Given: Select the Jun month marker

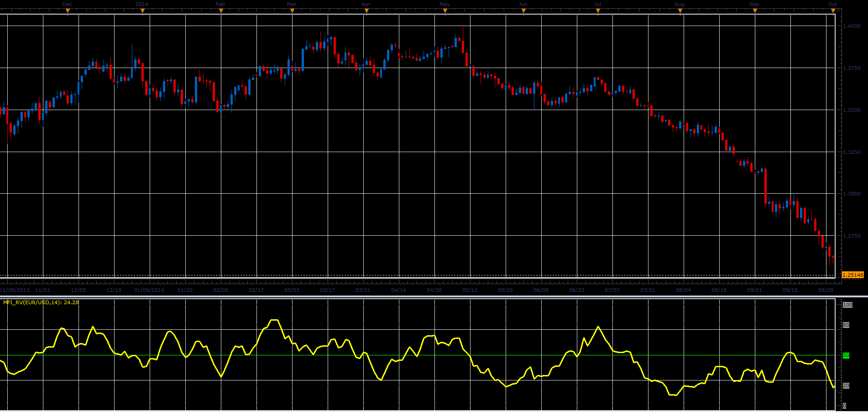Looking at the screenshot, I should coord(523,12).
